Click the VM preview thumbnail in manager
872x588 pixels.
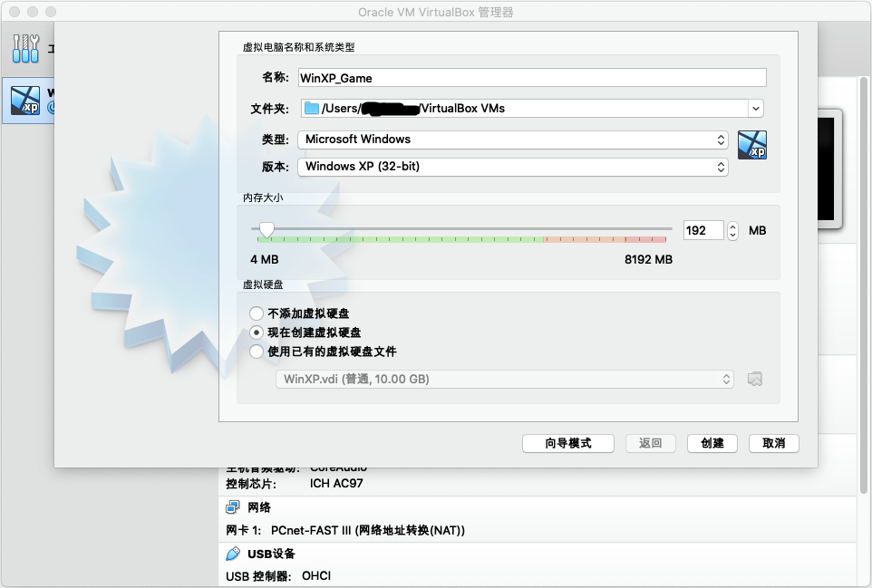(829, 169)
